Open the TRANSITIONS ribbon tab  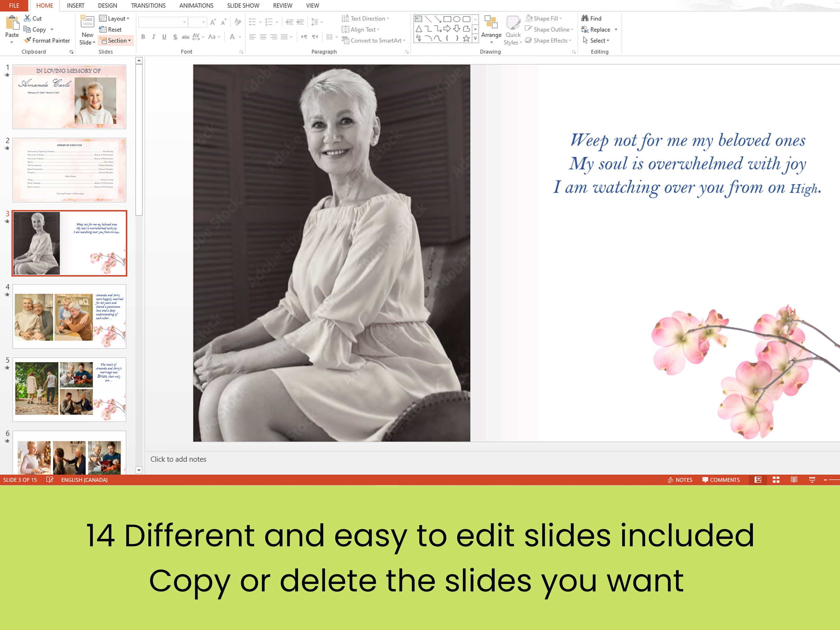[x=148, y=5]
